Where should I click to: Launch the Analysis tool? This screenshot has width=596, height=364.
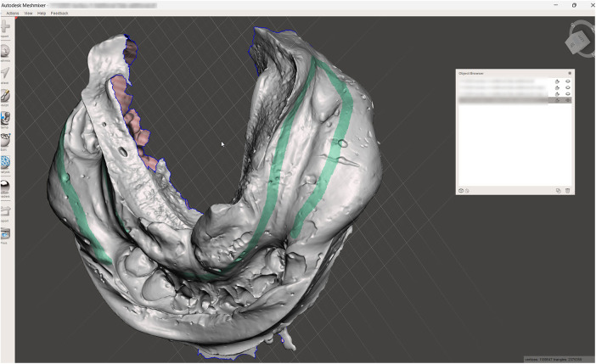coord(5,162)
